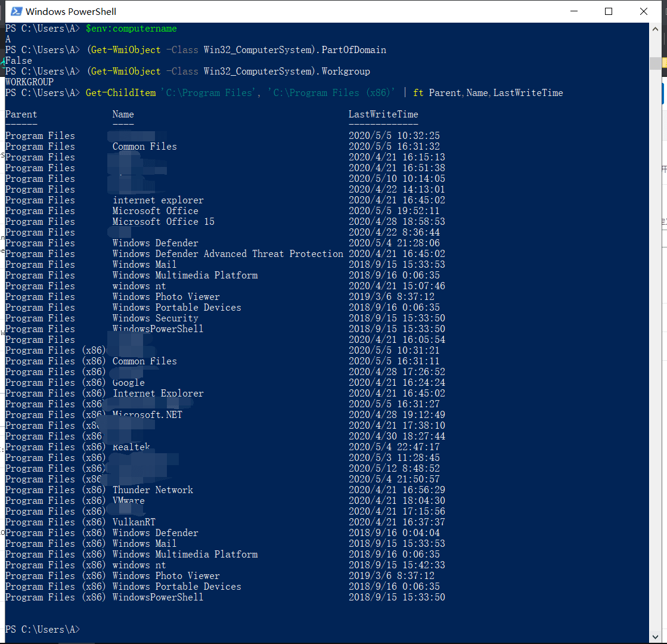Click the scrollbar down arrow
The height and width of the screenshot is (644, 667).
click(x=655, y=637)
